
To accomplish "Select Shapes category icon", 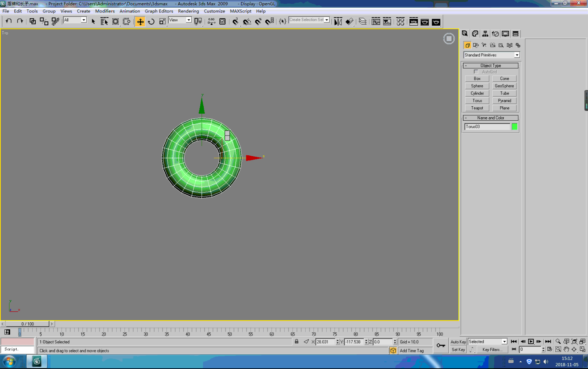I will click(476, 45).
